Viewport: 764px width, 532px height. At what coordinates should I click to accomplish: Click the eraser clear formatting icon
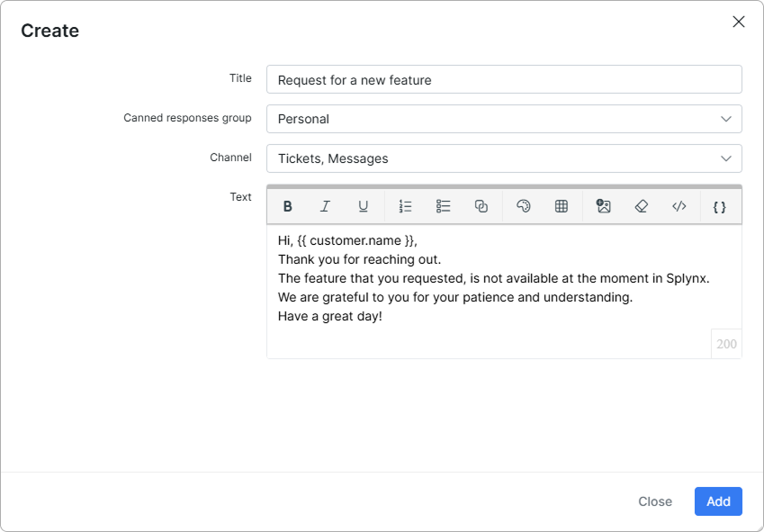click(642, 206)
